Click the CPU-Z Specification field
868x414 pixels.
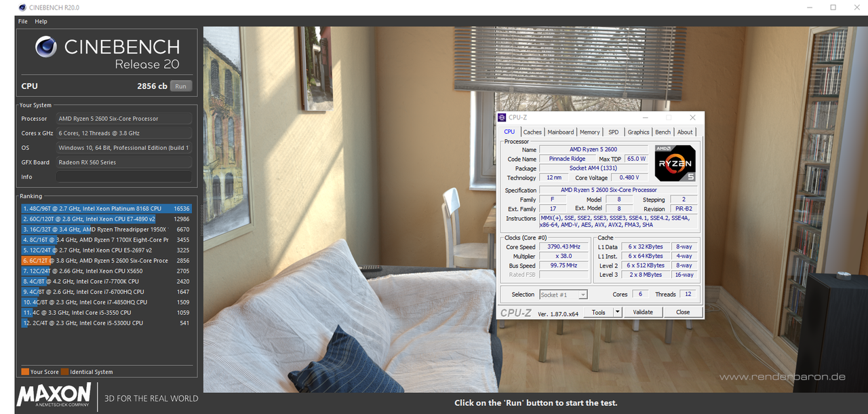point(618,190)
